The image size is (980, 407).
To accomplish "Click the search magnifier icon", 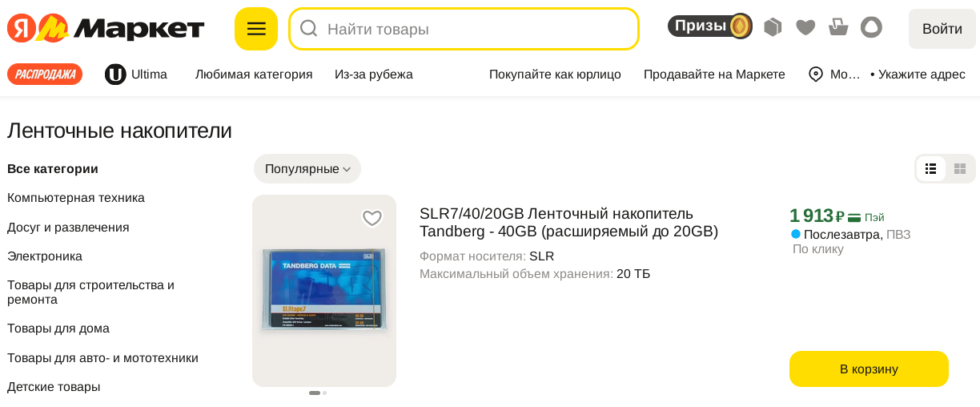I will tap(309, 29).
